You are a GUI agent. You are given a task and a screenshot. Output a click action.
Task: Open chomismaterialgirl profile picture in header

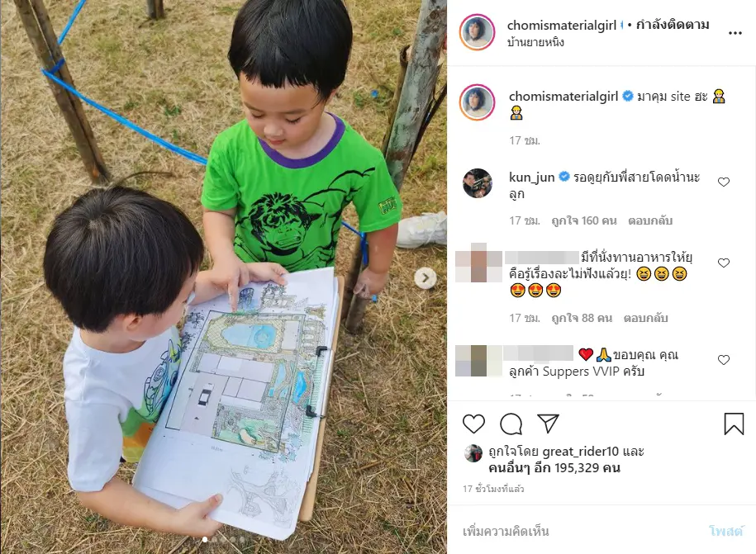(x=477, y=32)
